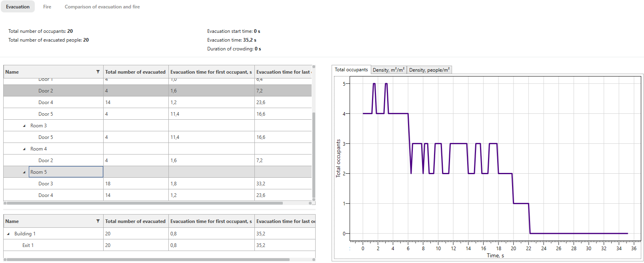The height and width of the screenshot is (263, 644).
Task: Click the lower table horizontal scrollbar
Action: point(148,260)
